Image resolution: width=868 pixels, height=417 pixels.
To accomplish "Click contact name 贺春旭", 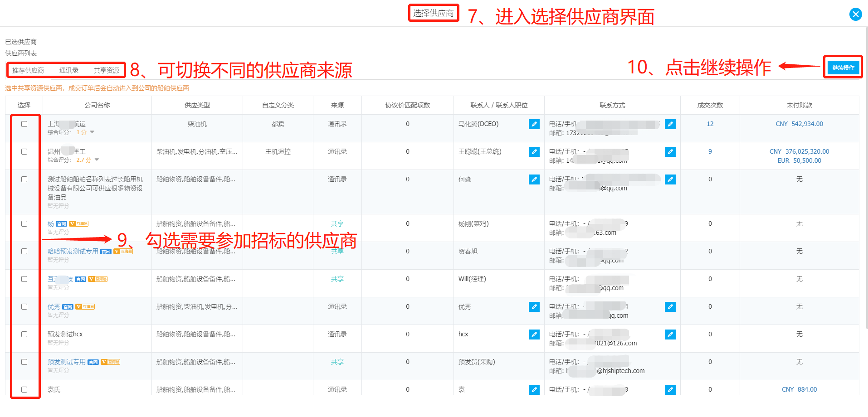I will tap(468, 252).
